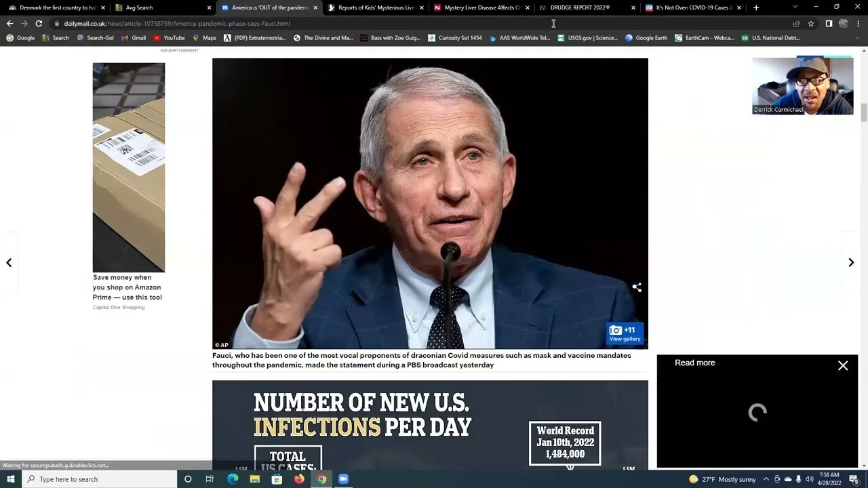Screen dimensions: 868x488
Task: Close the America is 'OUT of the pandemic tab
Action: (315, 7)
